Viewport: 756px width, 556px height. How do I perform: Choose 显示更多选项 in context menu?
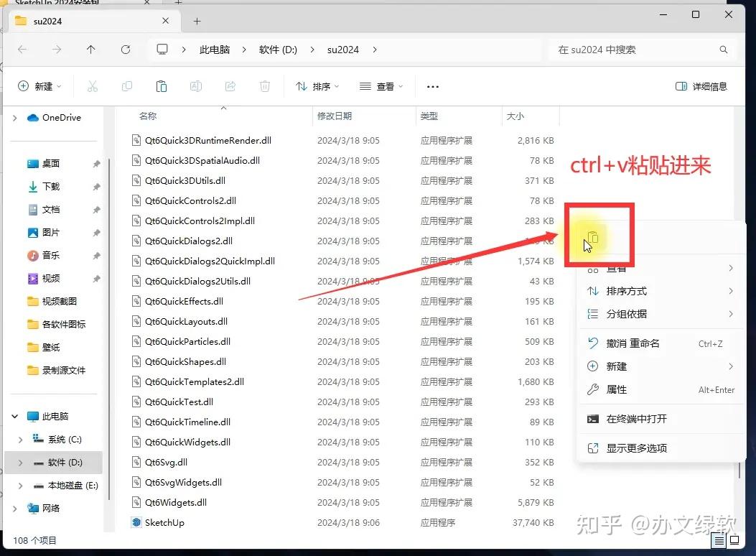pos(661,448)
